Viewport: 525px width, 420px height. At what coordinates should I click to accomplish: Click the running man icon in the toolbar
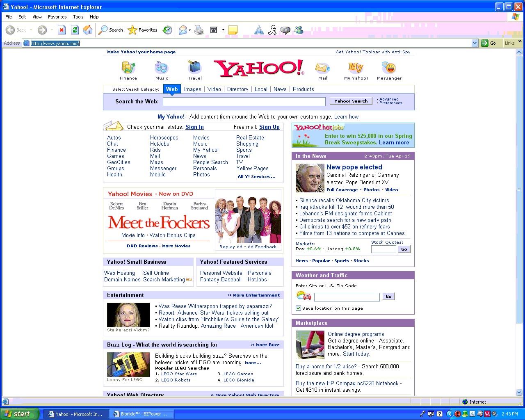(x=272, y=30)
